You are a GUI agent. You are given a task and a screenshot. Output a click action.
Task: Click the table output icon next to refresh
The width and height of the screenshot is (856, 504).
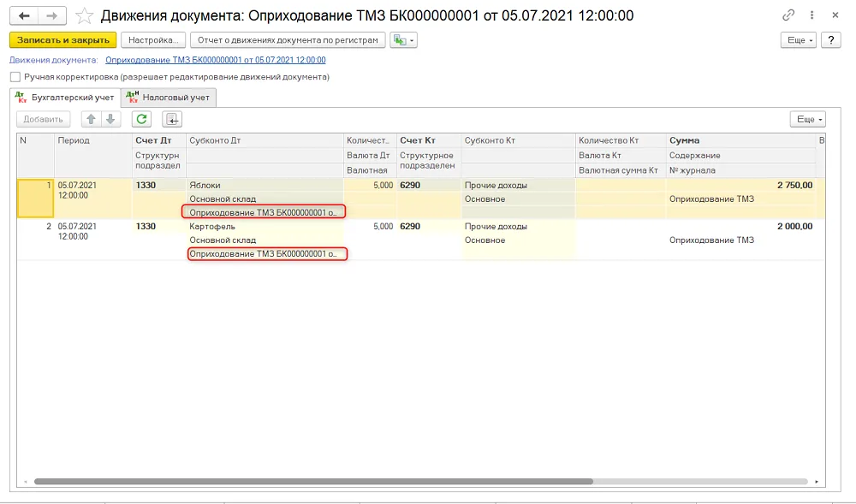click(x=172, y=120)
